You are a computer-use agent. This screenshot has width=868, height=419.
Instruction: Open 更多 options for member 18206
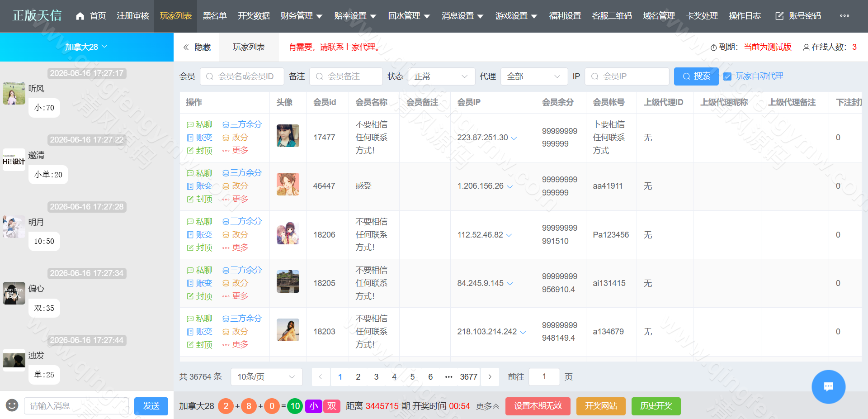click(235, 248)
